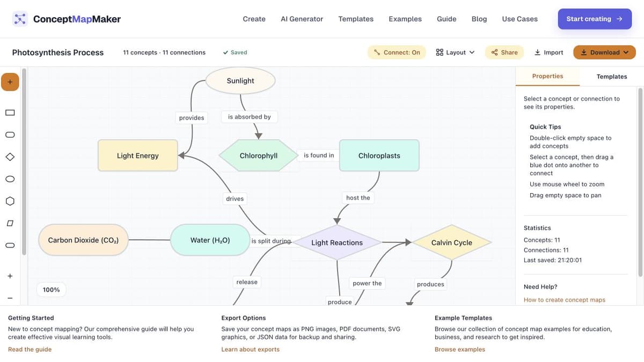Click the Export Options heading

(244, 318)
